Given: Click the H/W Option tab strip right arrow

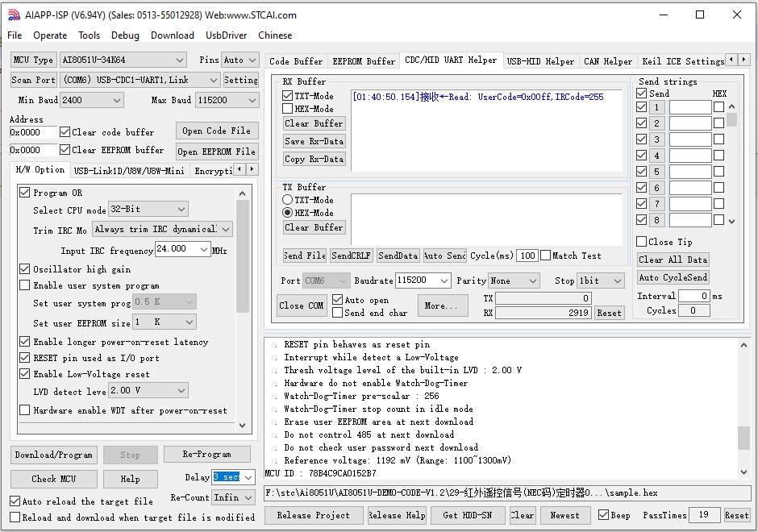Looking at the screenshot, I should point(252,169).
